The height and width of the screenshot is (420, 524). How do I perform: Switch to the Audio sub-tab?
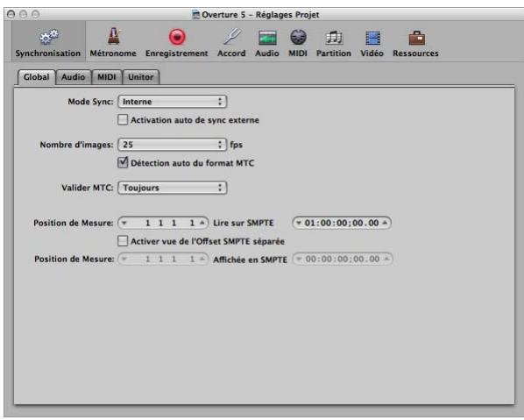(74, 77)
